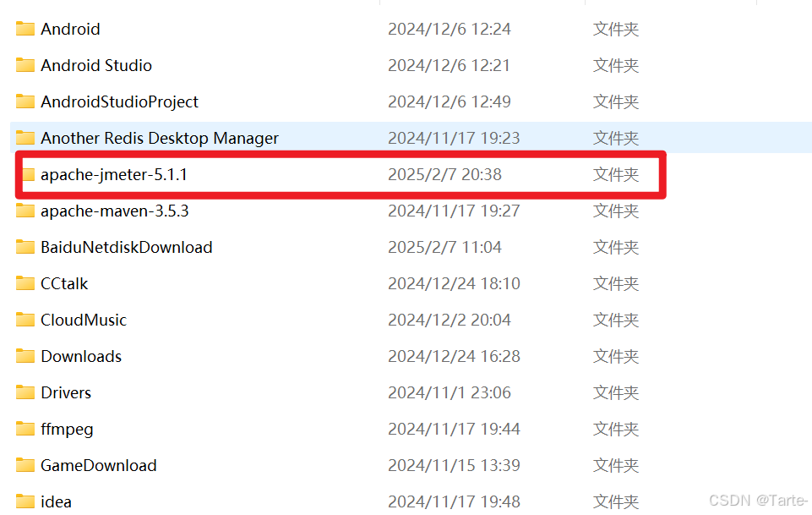Select the ffmpeg folder name
This screenshot has height=515, width=812.
coord(68,430)
